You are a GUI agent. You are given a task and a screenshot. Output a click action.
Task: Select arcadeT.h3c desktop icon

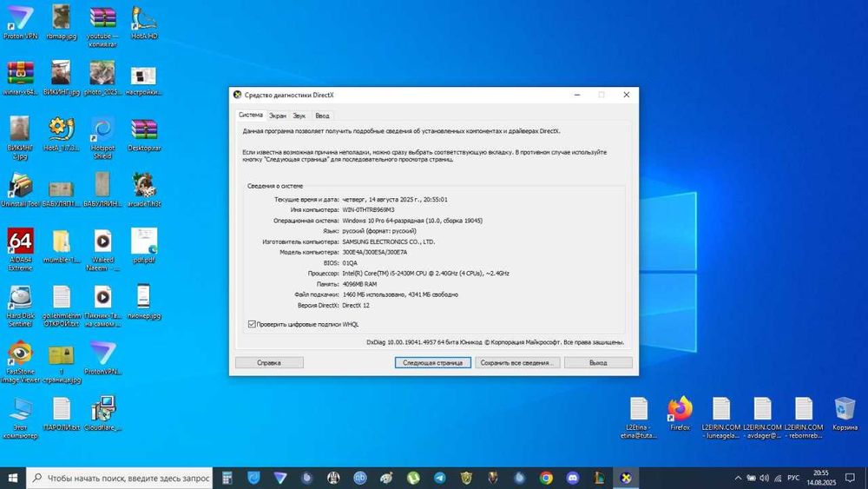tap(144, 189)
